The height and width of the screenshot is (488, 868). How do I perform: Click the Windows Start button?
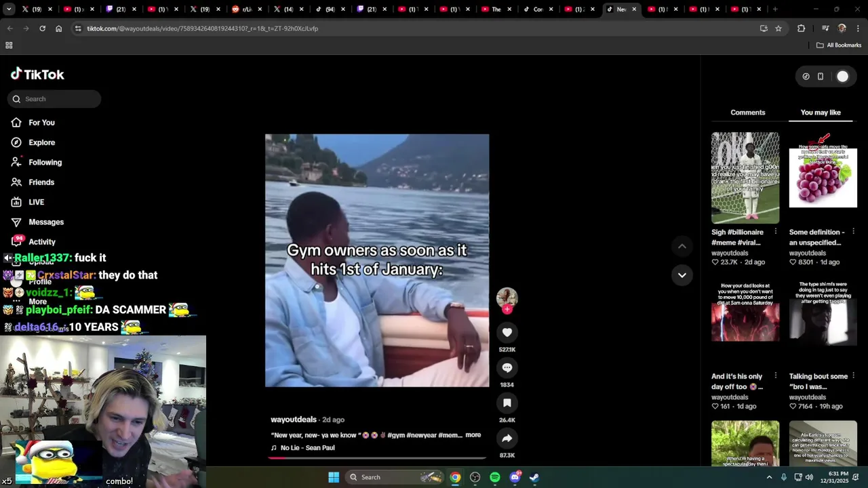[334, 477]
